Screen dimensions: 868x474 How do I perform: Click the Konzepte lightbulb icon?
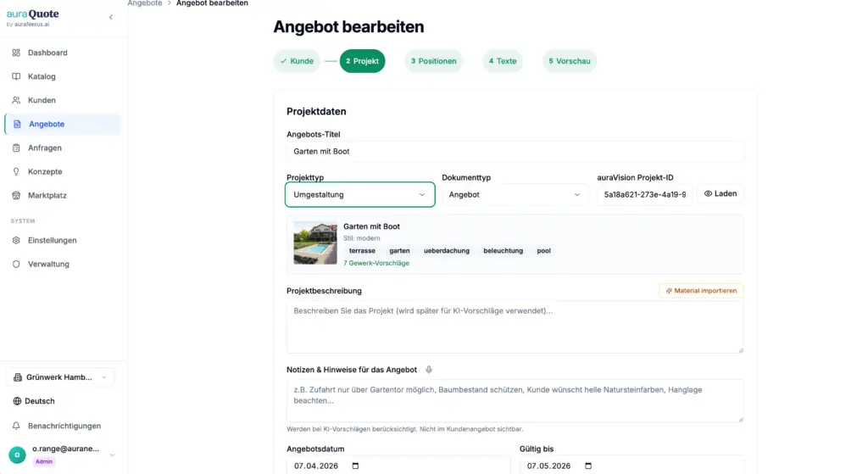point(16,171)
